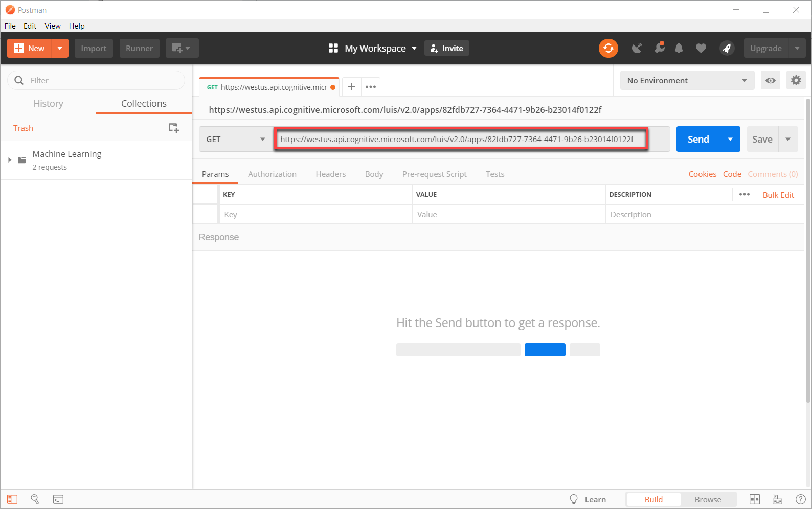This screenshot has width=812, height=509.
Task: Click the new window toolbar icon
Action: pos(182,48)
